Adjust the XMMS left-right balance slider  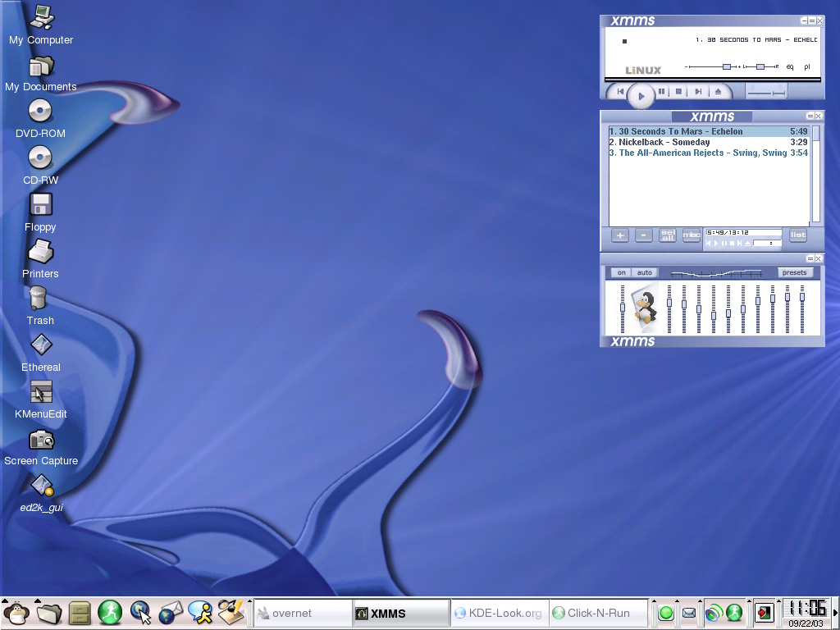[760, 67]
